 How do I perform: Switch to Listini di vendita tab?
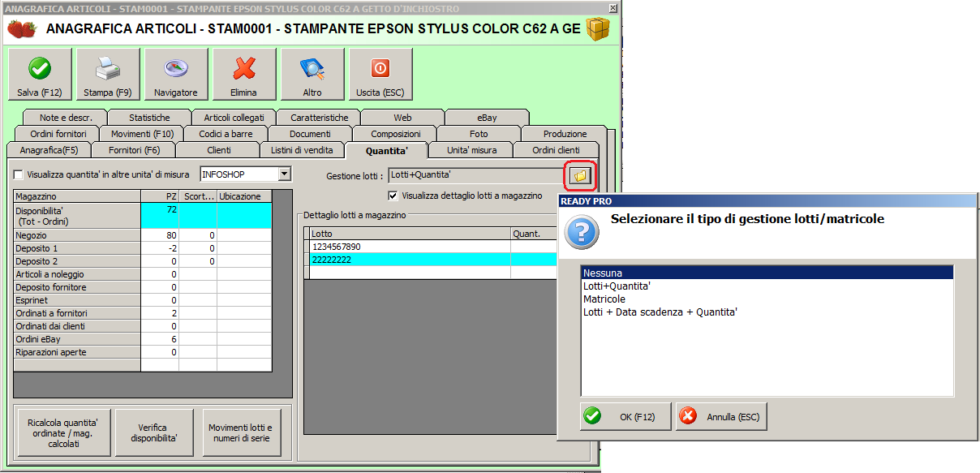click(x=303, y=150)
